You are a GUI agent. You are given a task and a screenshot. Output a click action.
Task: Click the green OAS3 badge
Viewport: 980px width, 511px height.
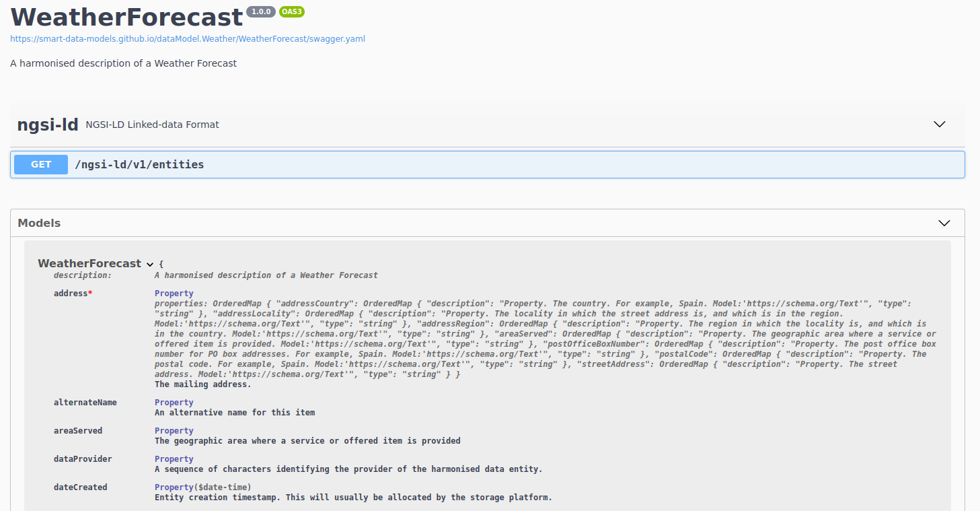[x=292, y=12]
